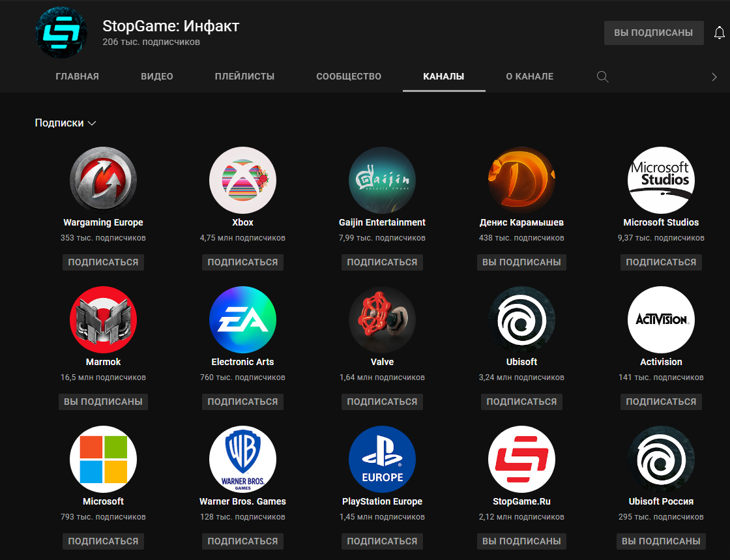
Task: Subscribe to the Xbox channel
Action: (242, 262)
